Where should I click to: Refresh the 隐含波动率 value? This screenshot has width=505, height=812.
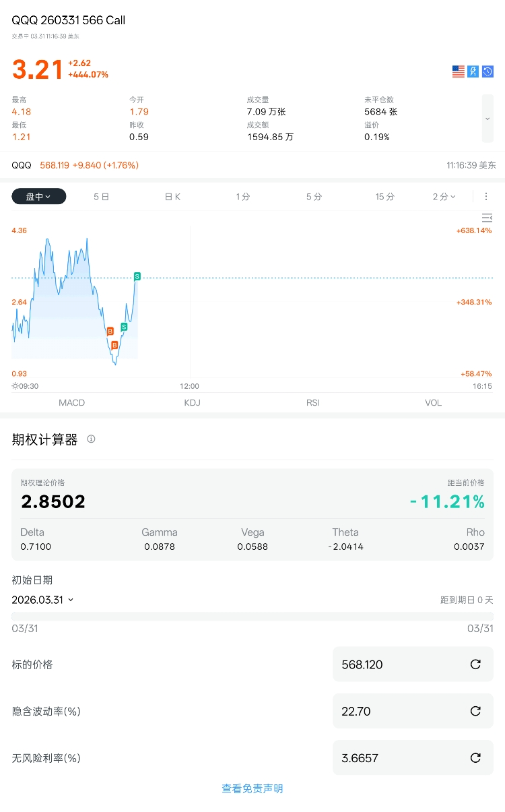pyautogui.click(x=475, y=711)
